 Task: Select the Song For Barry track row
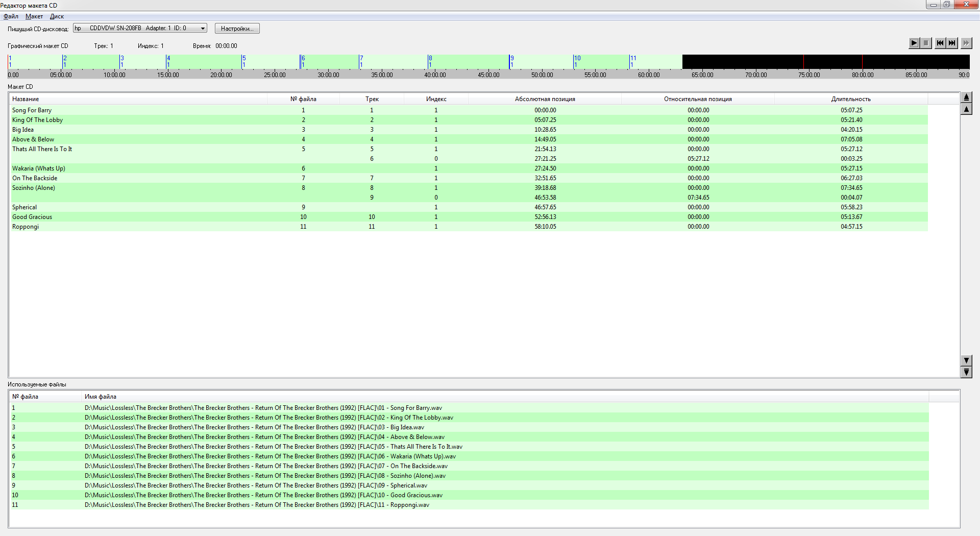[x=32, y=110]
